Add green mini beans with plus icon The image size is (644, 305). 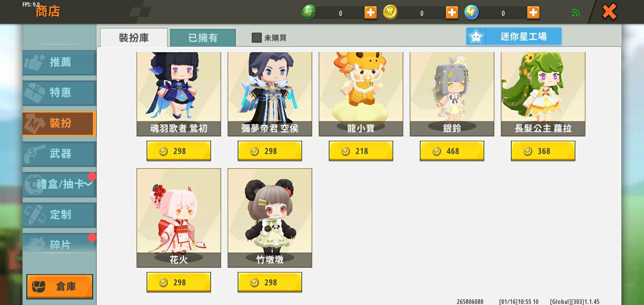tap(370, 13)
